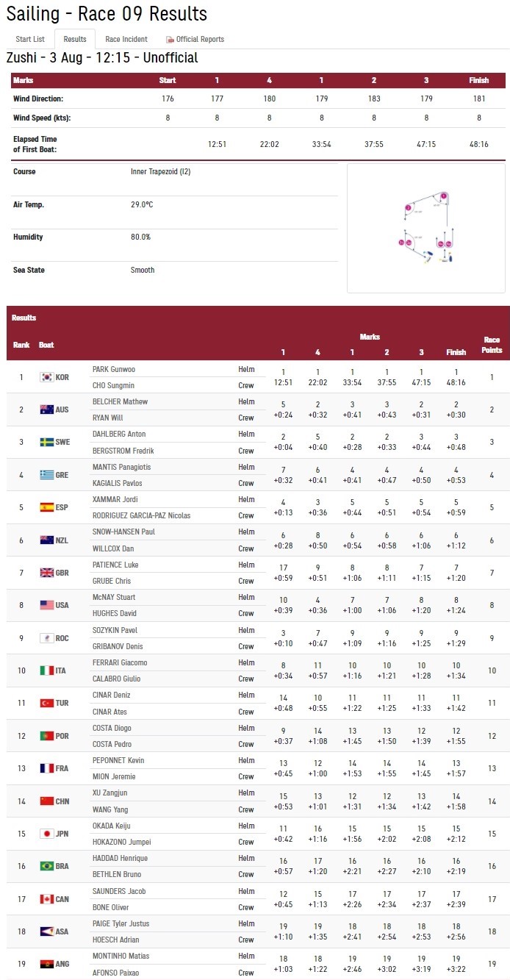Open athlete BELCHER Mathew's profile
Screen dimensions: 510x980
pyautogui.click(x=120, y=401)
